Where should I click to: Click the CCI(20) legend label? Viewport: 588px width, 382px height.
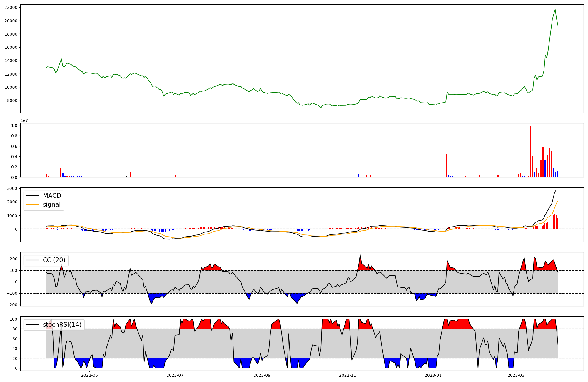[x=54, y=260]
